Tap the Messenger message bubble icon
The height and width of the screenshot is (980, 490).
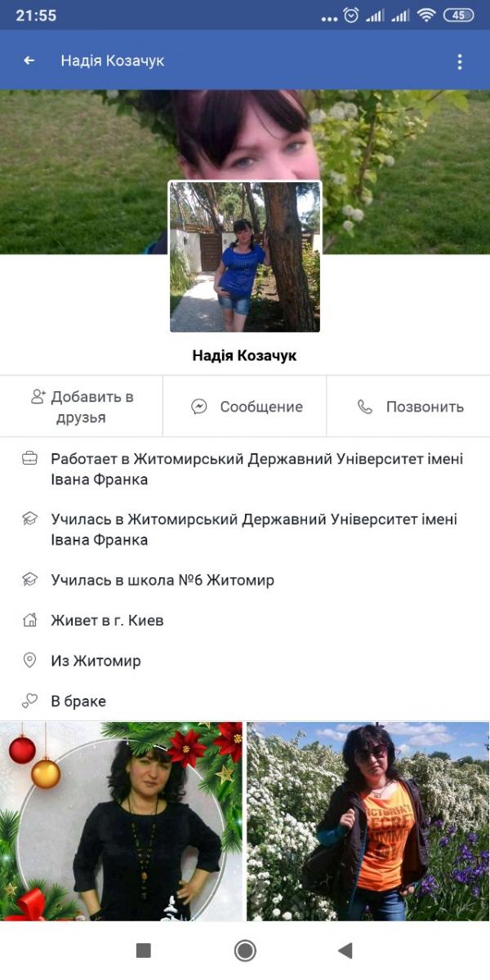point(199,407)
